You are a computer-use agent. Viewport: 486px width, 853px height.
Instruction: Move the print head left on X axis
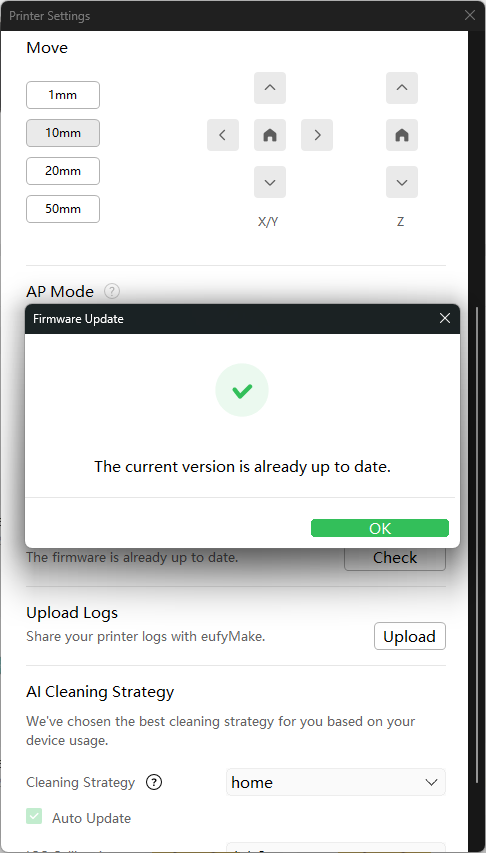pyautogui.click(x=223, y=135)
